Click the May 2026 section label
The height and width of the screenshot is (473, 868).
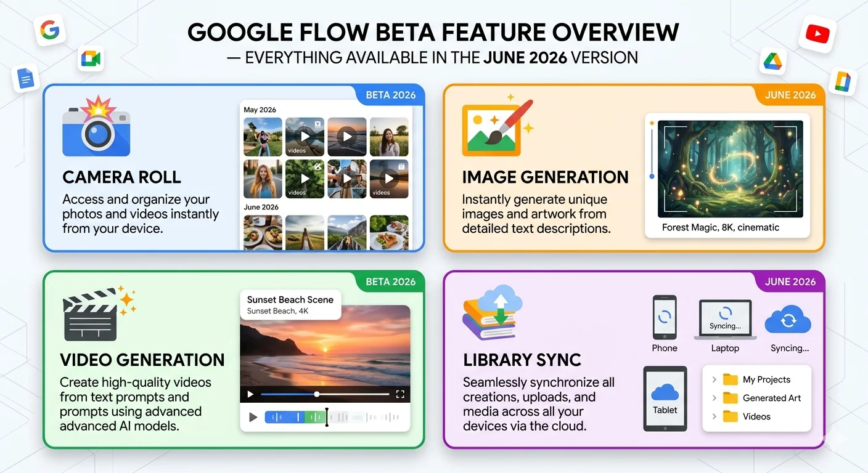260,110
